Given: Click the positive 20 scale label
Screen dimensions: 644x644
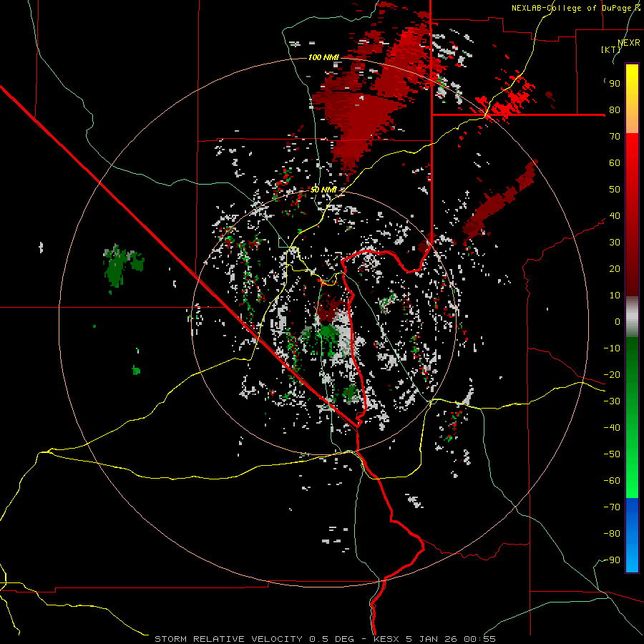Looking at the screenshot, I should pyautogui.click(x=615, y=269).
